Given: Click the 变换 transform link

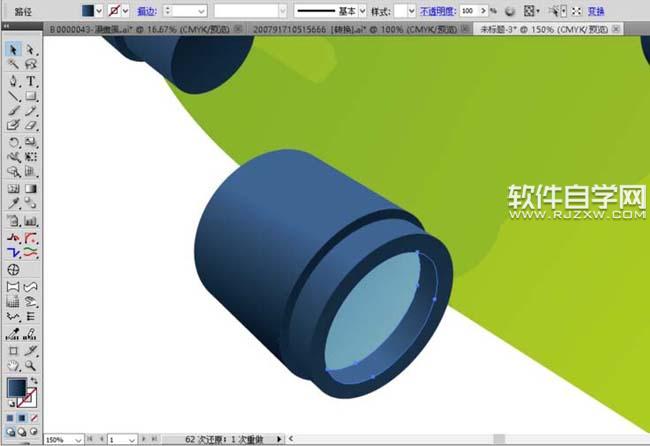Looking at the screenshot, I should pyautogui.click(x=596, y=12).
